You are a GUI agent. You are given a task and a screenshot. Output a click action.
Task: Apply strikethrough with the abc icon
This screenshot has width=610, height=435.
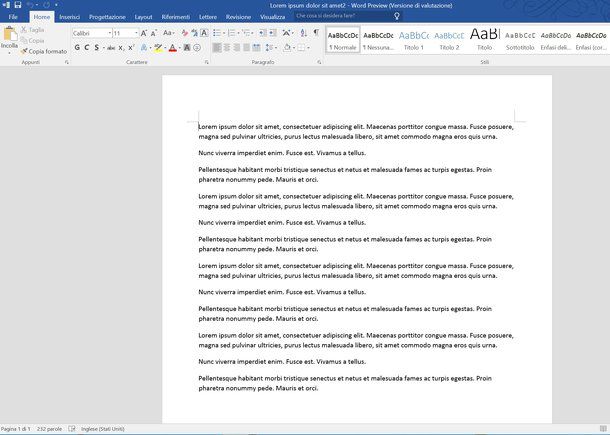pos(111,48)
